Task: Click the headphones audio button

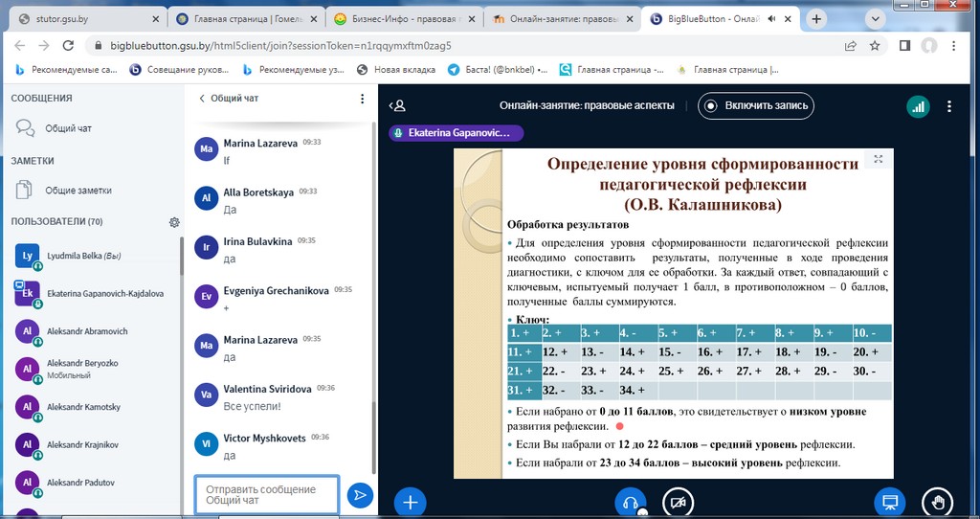Action: (630, 501)
